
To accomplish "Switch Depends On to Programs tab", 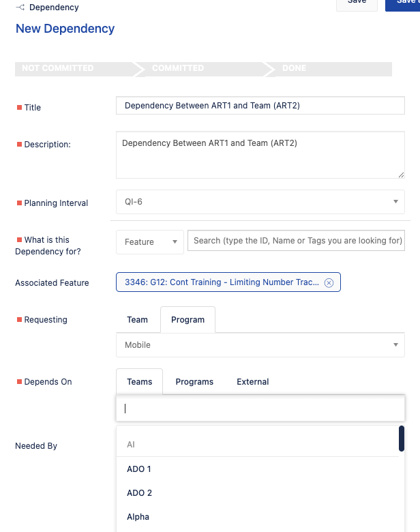I will click(194, 382).
